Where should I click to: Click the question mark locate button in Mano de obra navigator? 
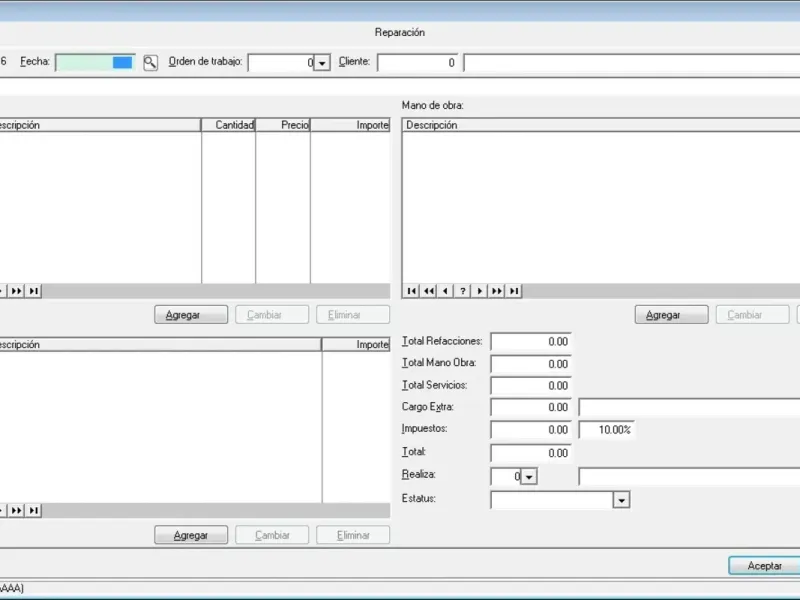click(x=462, y=291)
